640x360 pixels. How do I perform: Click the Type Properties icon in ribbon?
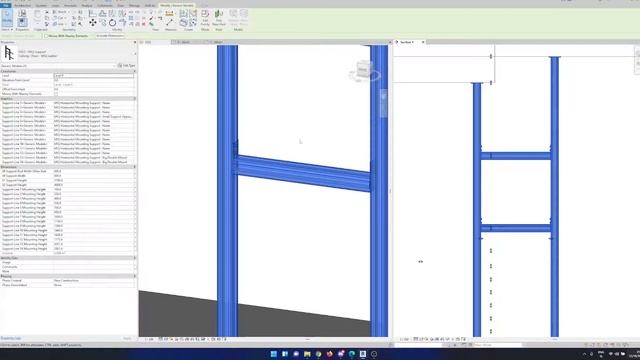[x=22, y=13]
